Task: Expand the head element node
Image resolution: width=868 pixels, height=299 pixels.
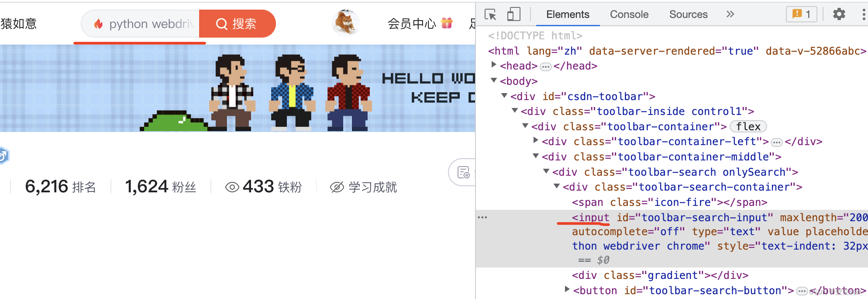Action: click(x=494, y=65)
